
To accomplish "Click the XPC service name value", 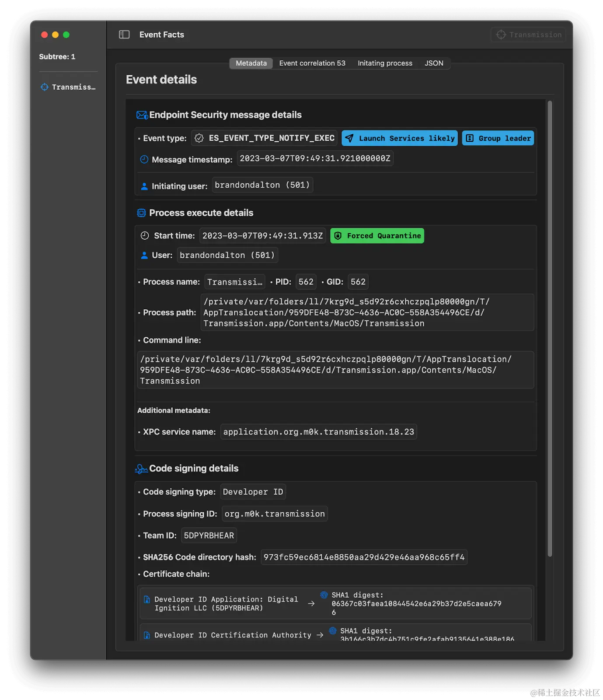I will (x=318, y=432).
